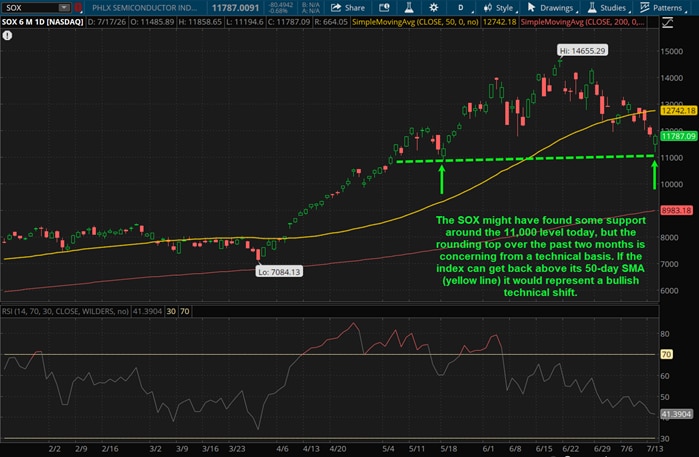Click the green 11787.09 last price axis label
699x457 pixels.
click(x=678, y=136)
